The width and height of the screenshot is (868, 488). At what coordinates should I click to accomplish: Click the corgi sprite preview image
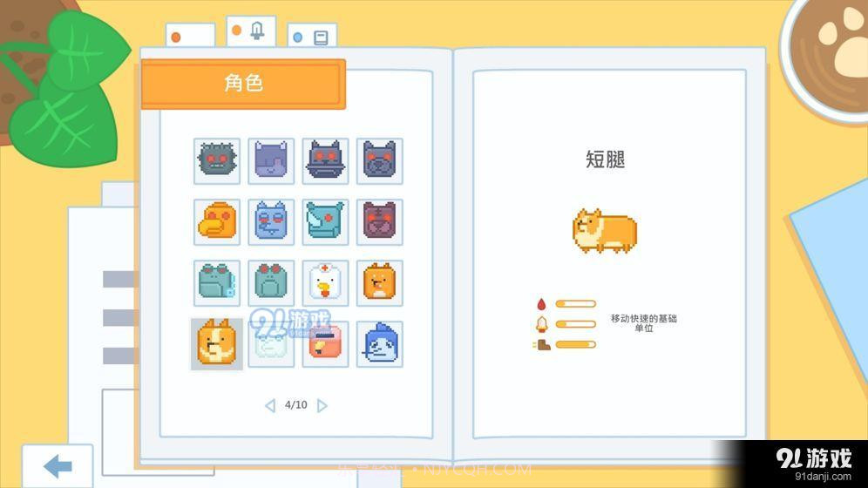(x=605, y=229)
